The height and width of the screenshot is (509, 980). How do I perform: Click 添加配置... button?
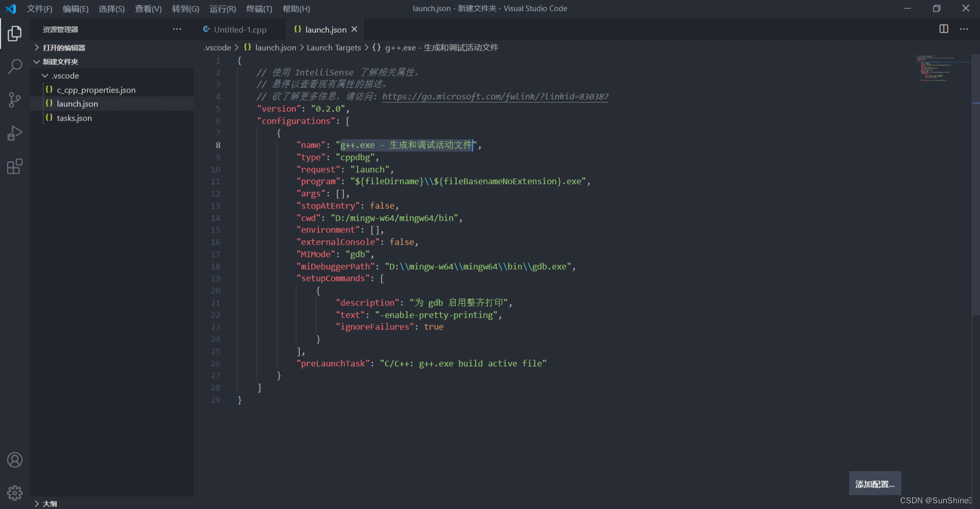[x=875, y=483]
